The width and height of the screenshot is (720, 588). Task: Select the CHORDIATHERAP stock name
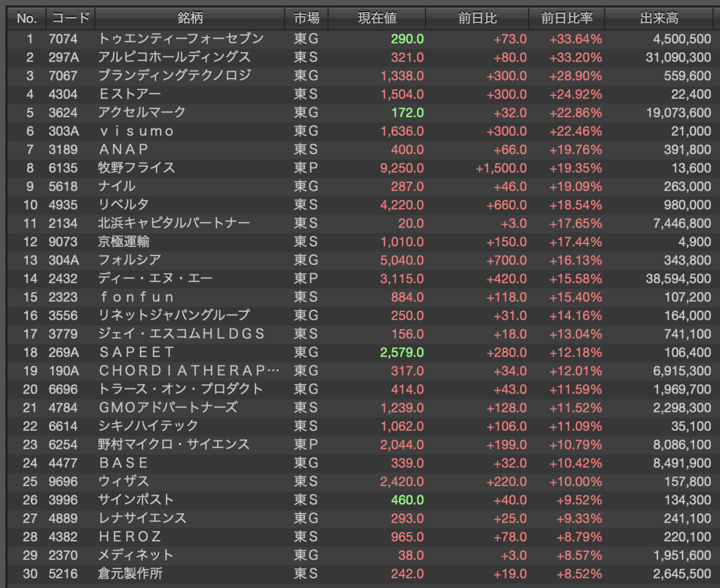[x=189, y=370]
